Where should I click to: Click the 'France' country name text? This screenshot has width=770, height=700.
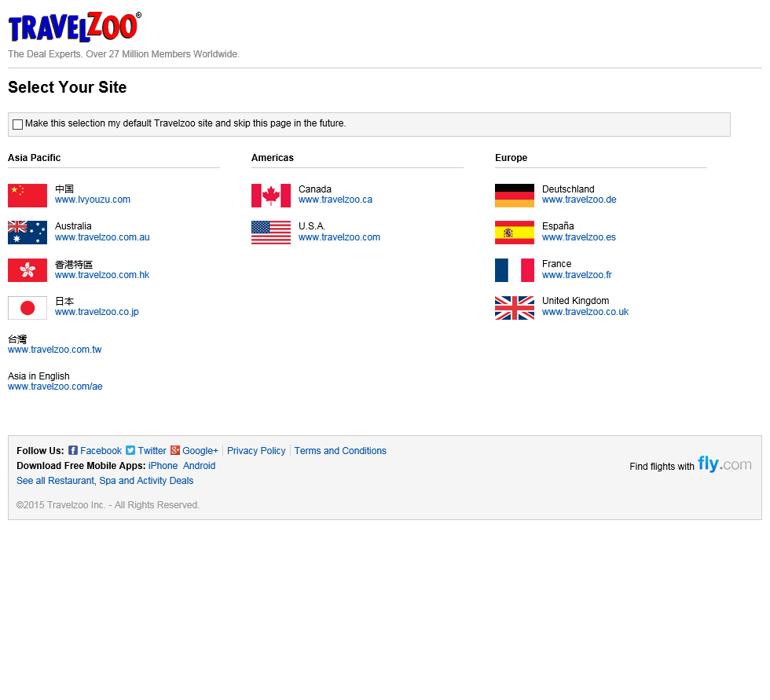pos(556,264)
